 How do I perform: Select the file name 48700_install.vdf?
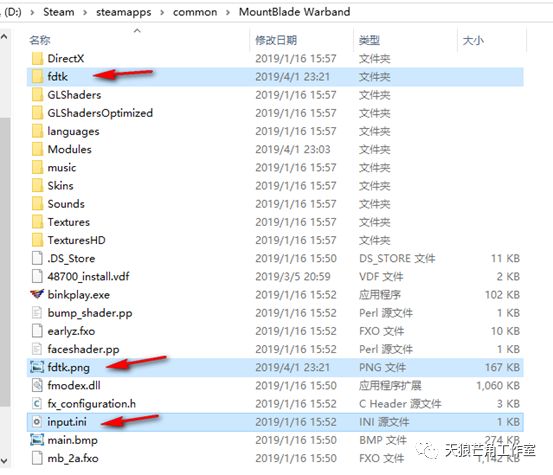(x=88, y=276)
